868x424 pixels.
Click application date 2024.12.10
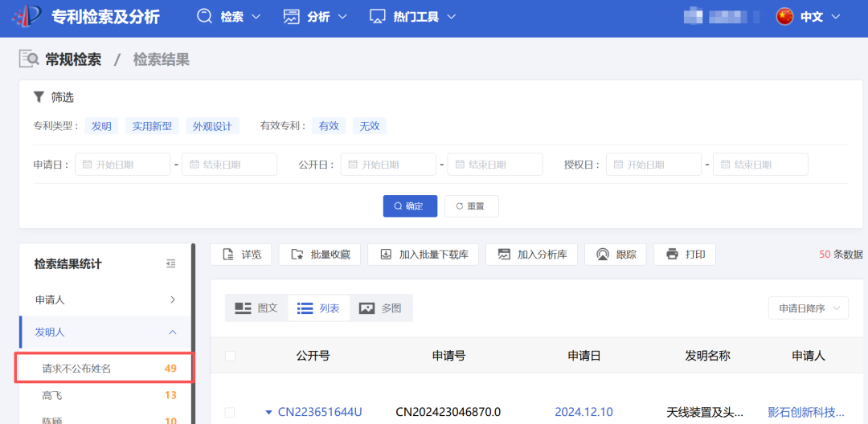pos(583,412)
